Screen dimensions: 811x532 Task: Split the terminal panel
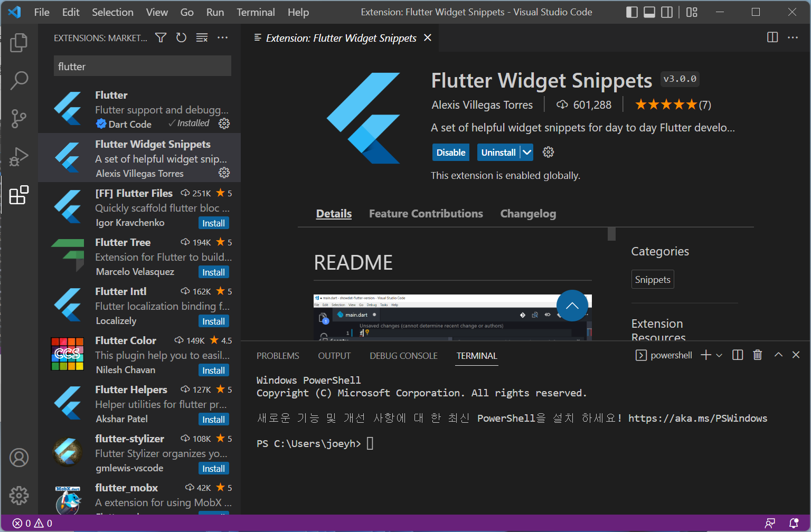tap(738, 355)
